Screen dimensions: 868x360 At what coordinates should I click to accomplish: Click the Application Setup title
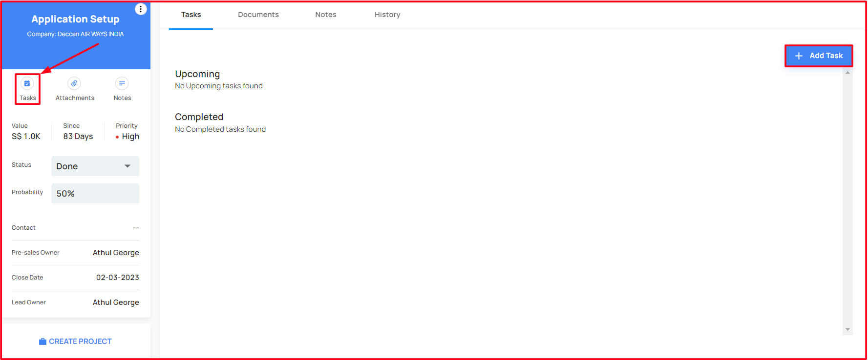[x=75, y=19]
